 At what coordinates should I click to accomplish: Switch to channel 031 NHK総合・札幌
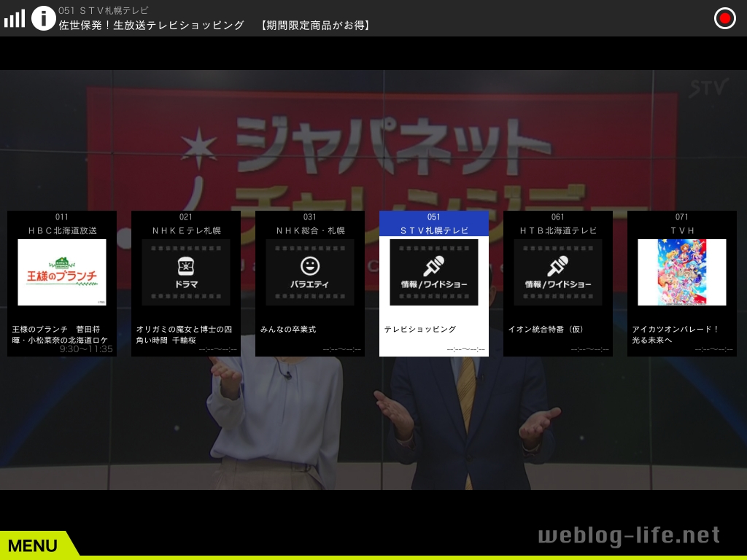[x=309, y=224]
